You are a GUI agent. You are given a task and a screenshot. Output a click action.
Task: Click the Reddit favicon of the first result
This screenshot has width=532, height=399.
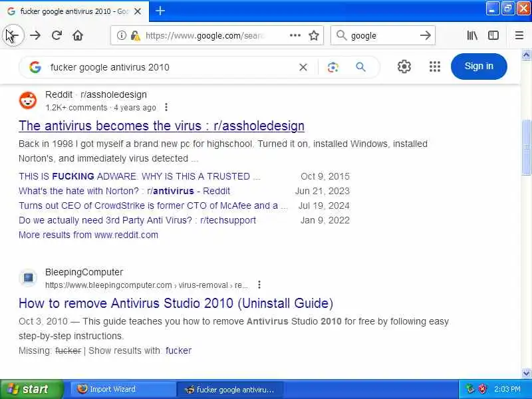(28, 100)
